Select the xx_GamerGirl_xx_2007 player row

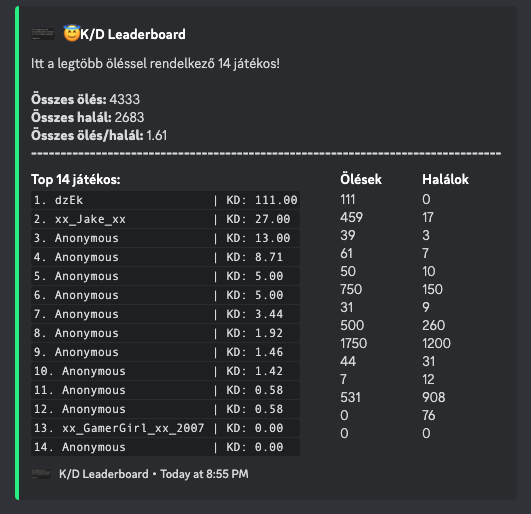pos(165,428)
